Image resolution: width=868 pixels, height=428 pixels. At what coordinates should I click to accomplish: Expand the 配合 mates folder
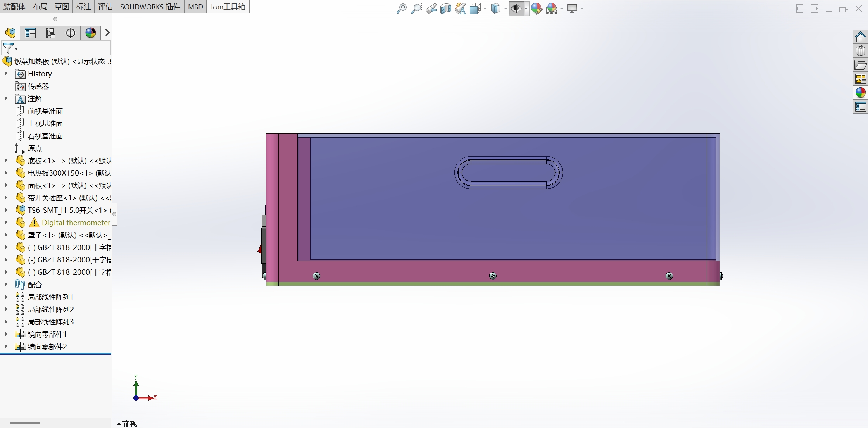6,285
